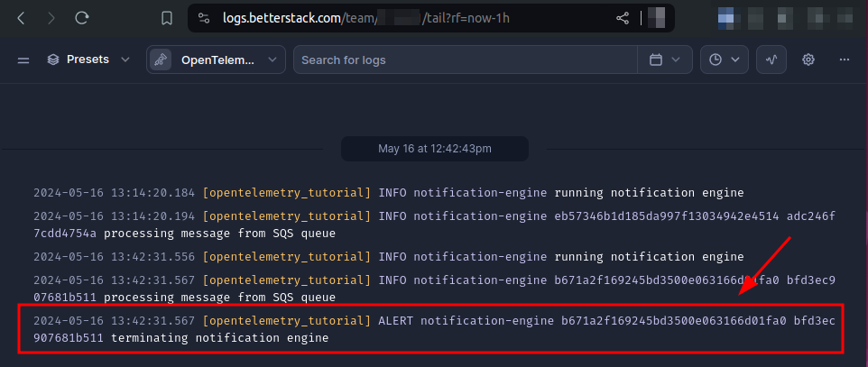Reload the page with the refresh icon
Image resolution: width=868 pixels, height=367 pixels.
(82, 18)
